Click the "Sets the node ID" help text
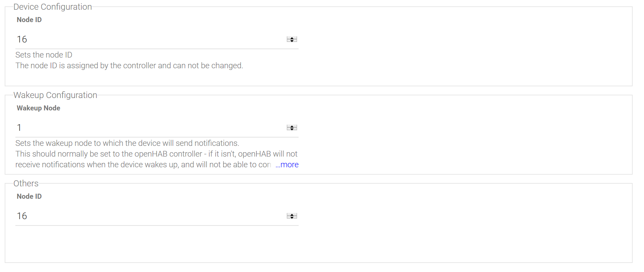This screenshot has width=644, height=272. (44, 55)
